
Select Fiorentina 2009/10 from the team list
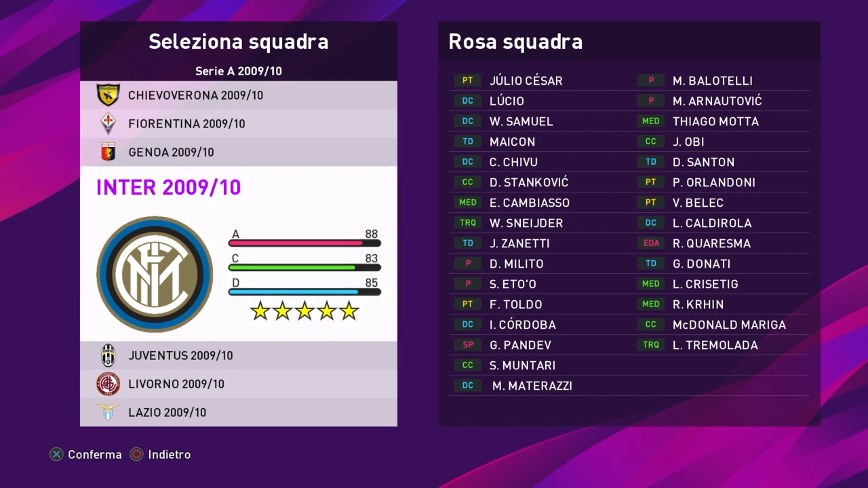point(186,123)
